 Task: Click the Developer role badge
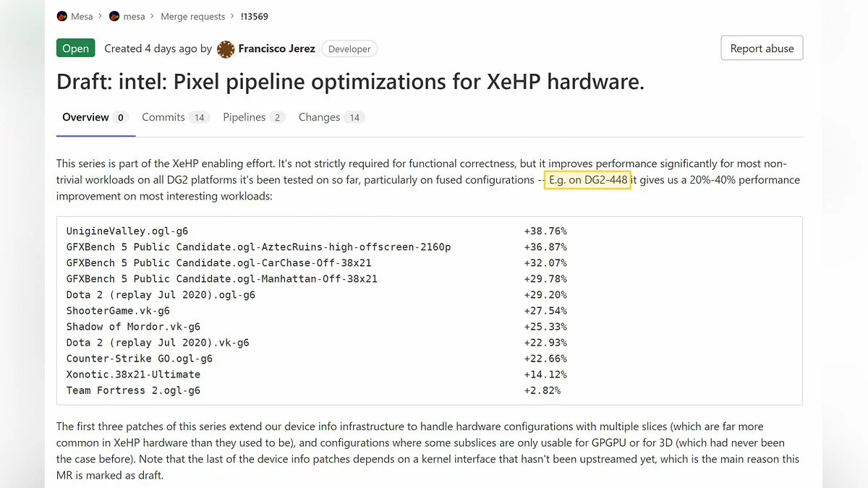pos(349,49)
